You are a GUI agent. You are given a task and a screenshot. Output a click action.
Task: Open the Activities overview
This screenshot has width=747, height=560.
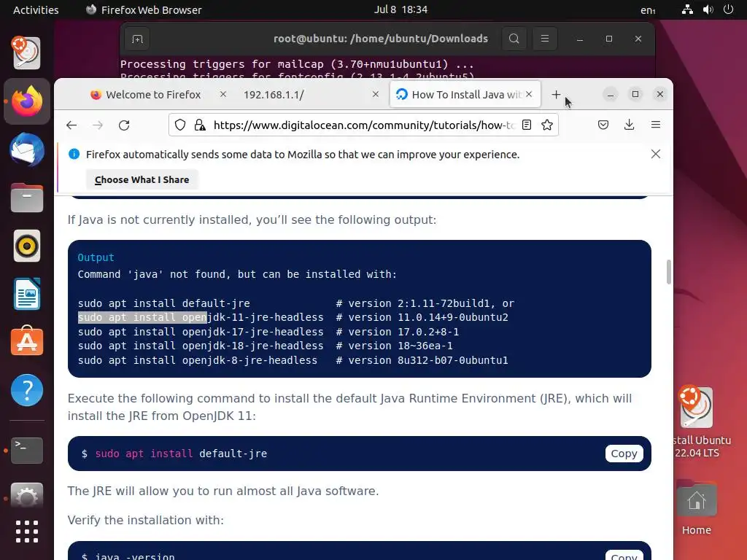(36, 9)
